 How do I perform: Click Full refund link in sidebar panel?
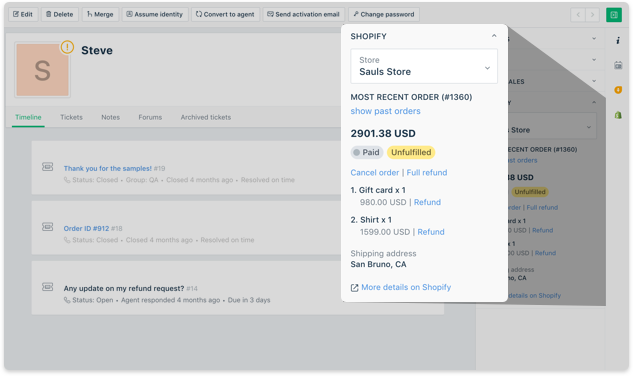tap(542, 208)
